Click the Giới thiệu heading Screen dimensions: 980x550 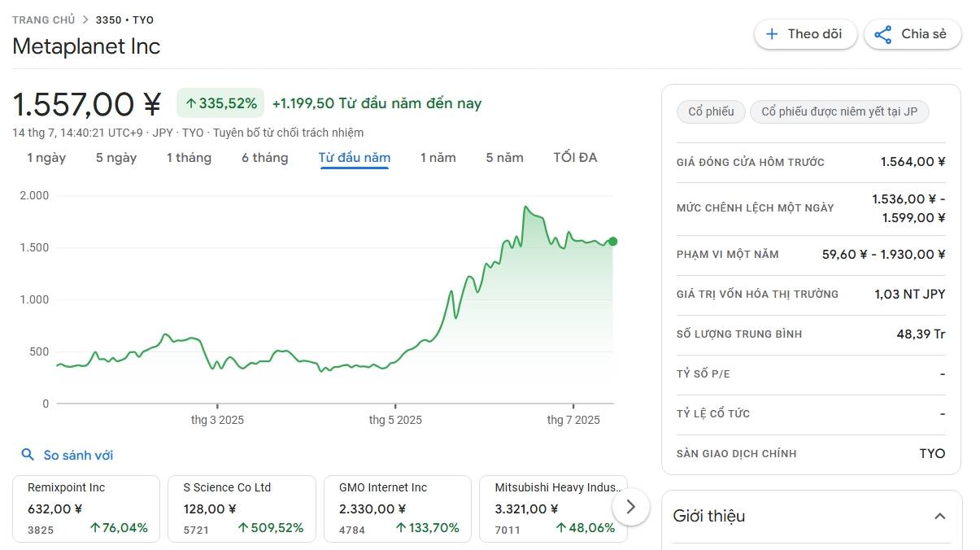709,516
